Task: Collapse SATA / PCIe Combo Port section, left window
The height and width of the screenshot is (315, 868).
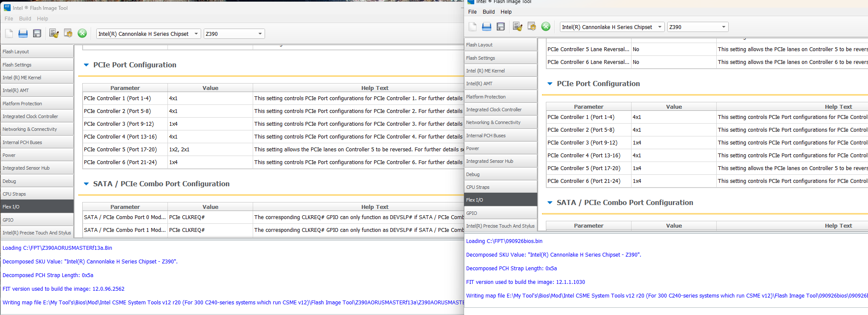Action: [x=86, y=184]
